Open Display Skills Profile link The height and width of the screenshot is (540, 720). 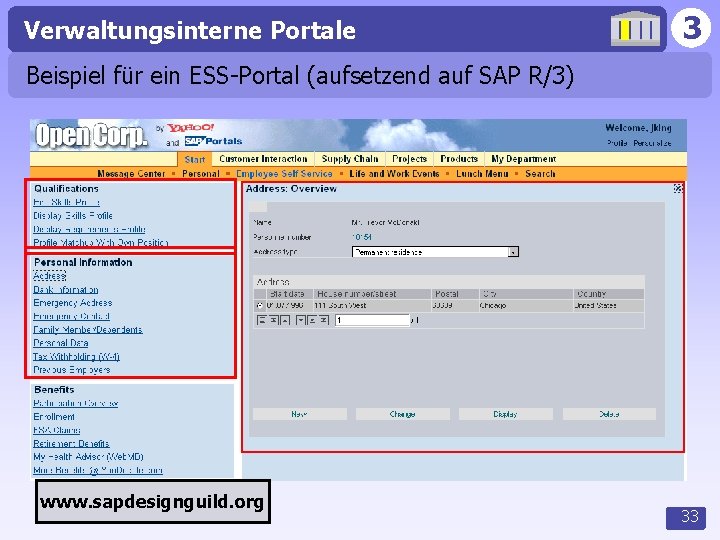click(x=73, y=216)
